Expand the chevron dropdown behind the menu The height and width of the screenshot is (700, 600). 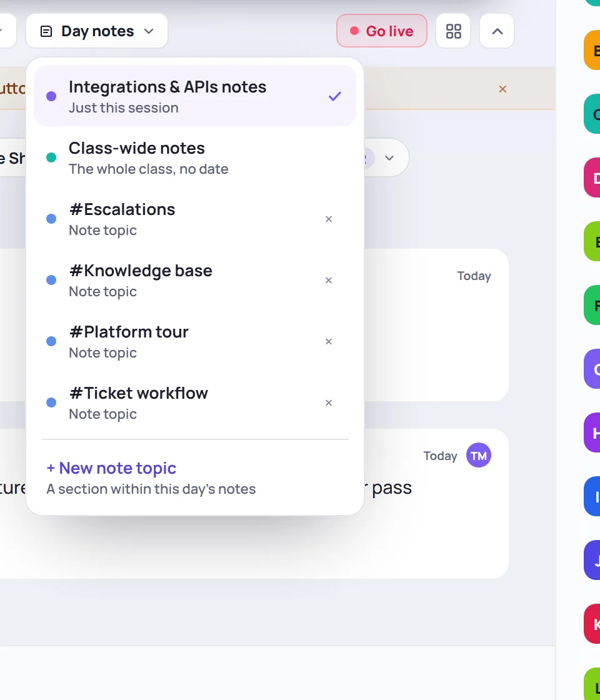pos(389,158)
